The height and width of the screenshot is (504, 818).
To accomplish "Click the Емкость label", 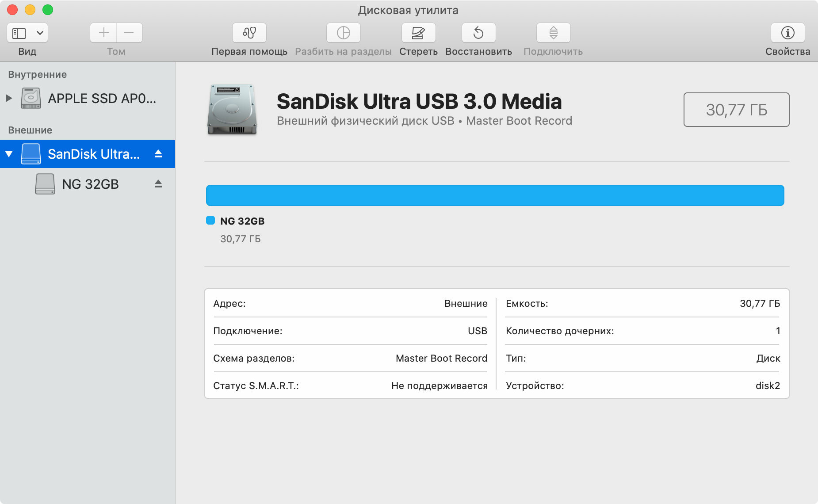I will point(527,303).
